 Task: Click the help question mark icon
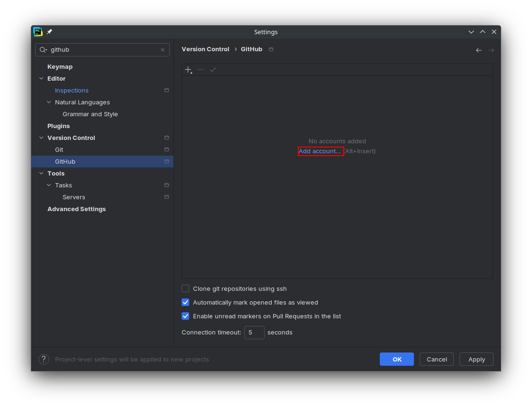pyautogui.click(x=44, y=360)
